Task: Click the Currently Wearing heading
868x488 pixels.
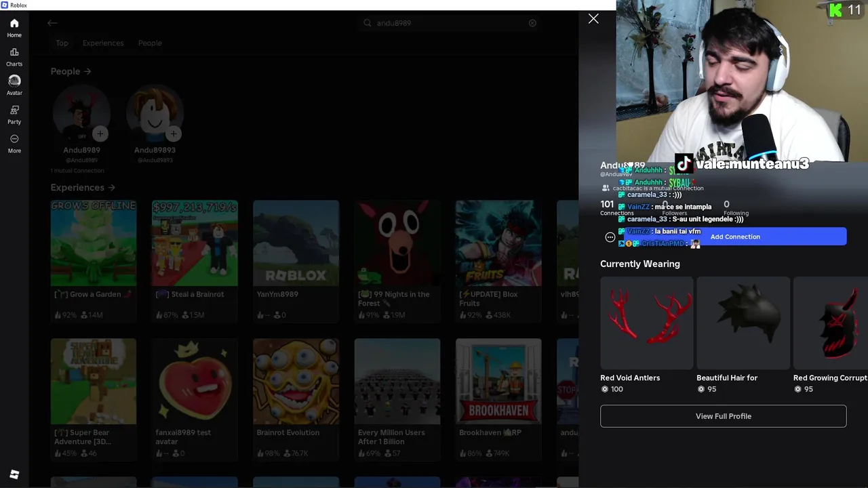Action: (x=640, y=264)
